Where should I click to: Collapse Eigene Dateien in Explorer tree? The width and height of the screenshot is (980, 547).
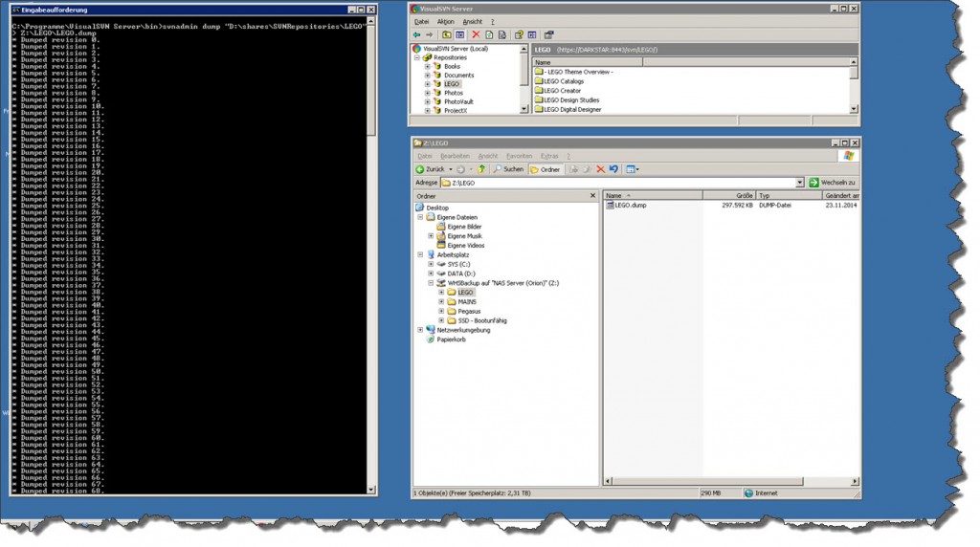420,217
